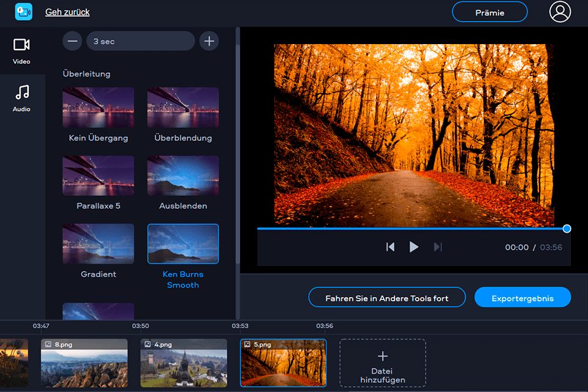Open the app logo icon top left

coord(23,12)
